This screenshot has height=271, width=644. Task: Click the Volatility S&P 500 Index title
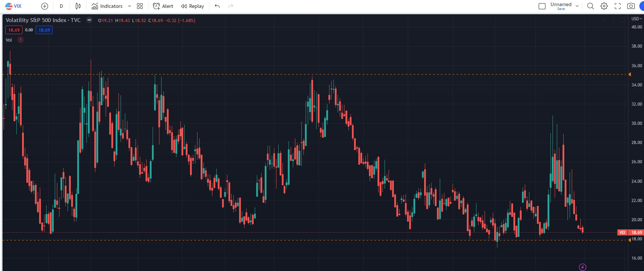click(x=43, y=20)
